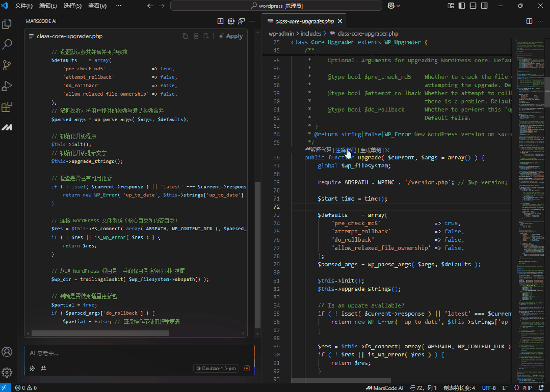
Task: Copy the generated code block
Action: (x=185, y=36)
